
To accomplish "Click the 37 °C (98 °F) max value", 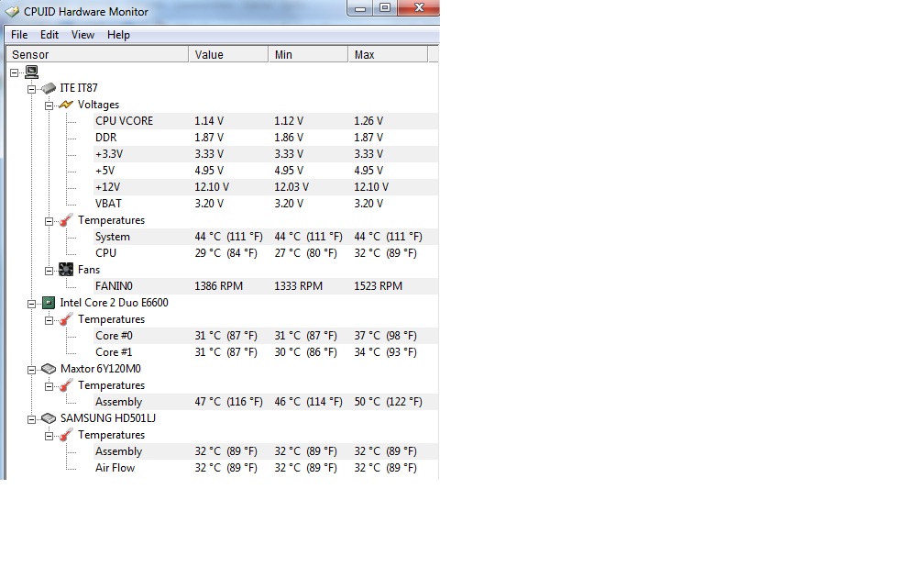I will [385, 336].
